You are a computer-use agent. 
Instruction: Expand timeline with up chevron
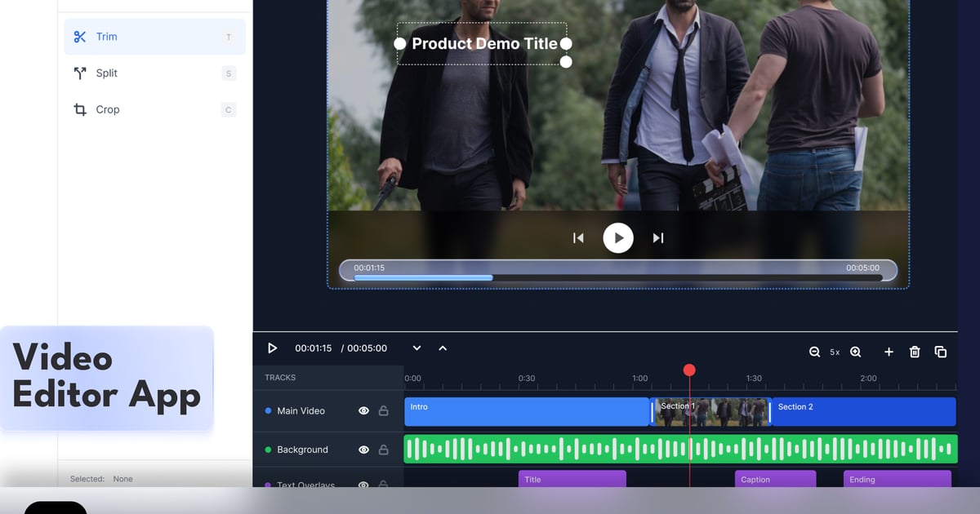click(x=443, y=348)
